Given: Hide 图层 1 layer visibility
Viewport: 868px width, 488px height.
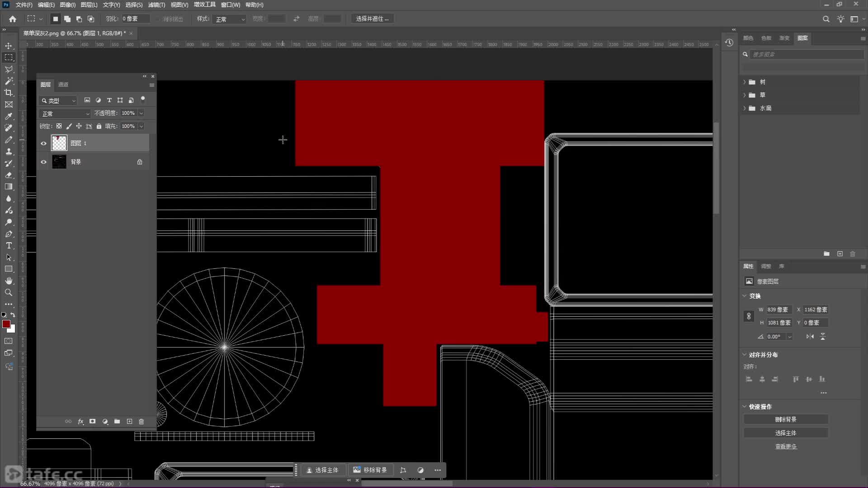Looking at the screenshot, I should [43, 143].
